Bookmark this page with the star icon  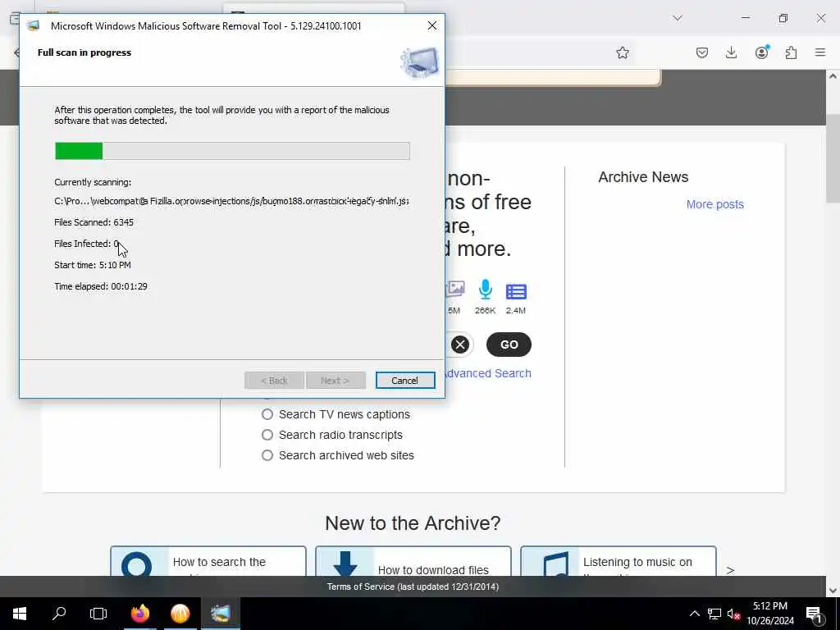coord(622,52)
